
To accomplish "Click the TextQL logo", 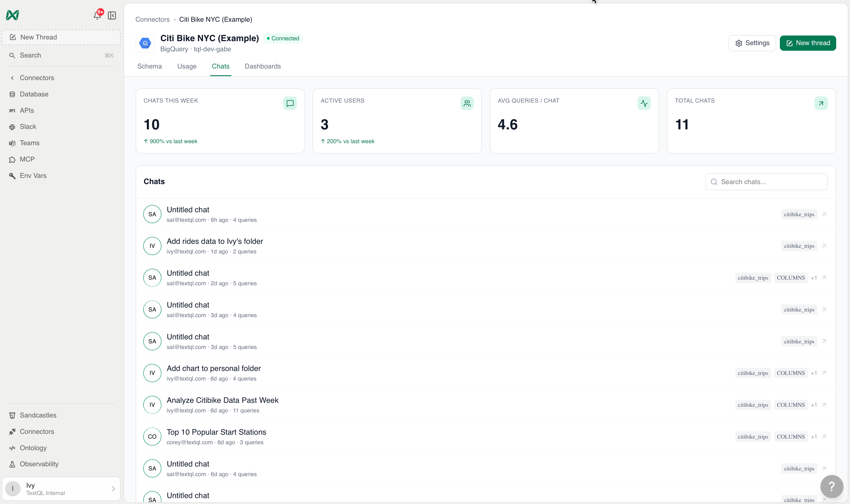I will point(13,15).
